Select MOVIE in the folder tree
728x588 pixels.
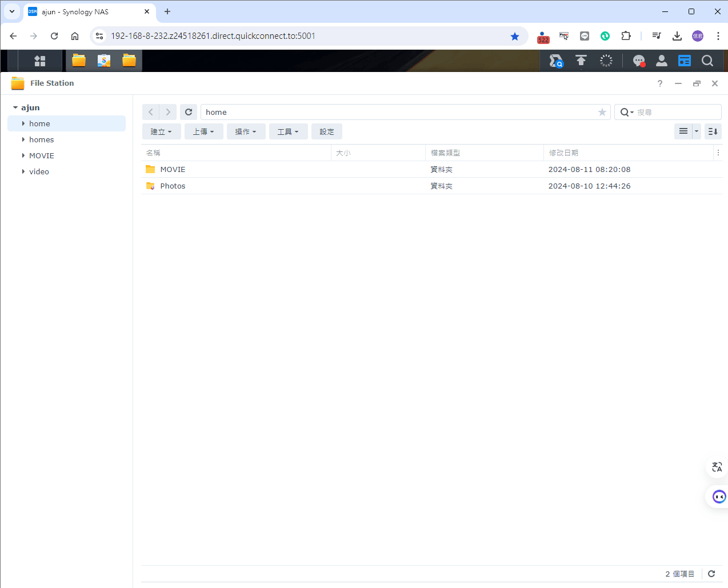pyautogui.click(x=42, y=155)
